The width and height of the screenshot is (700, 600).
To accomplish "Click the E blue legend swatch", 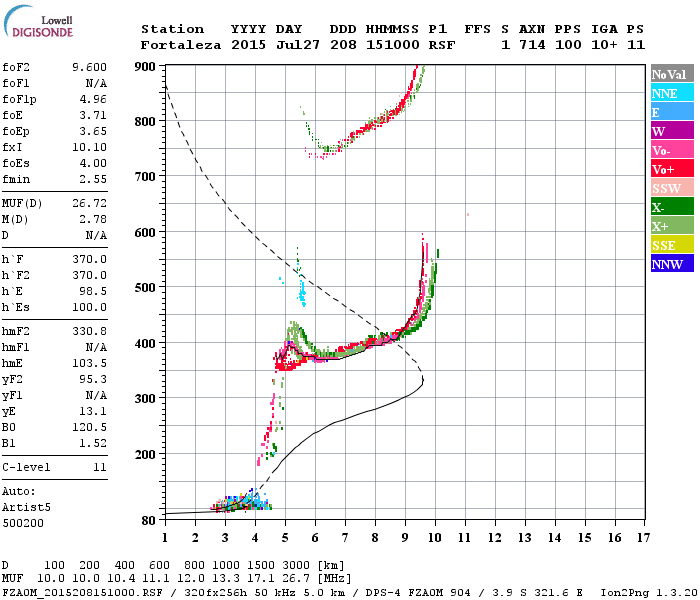I will (x=672, y=112).
